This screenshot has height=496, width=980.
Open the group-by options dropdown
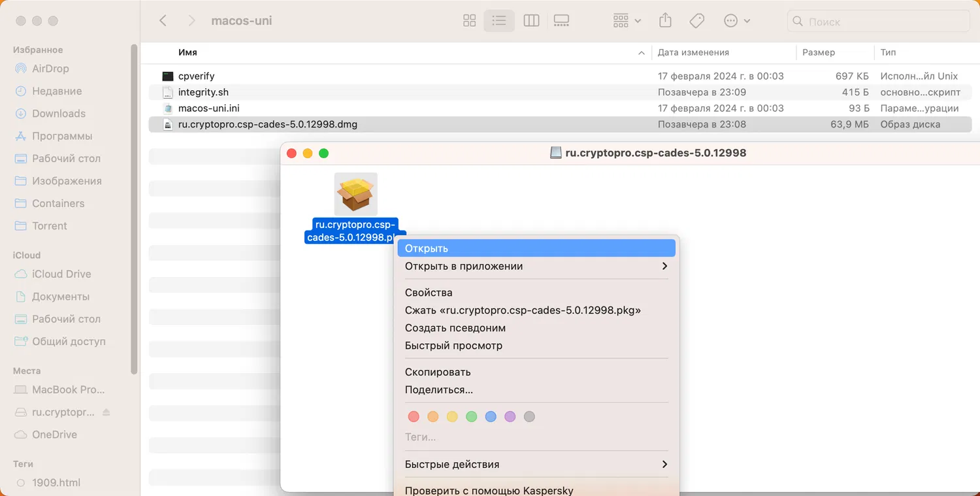(x=627, y=21)
